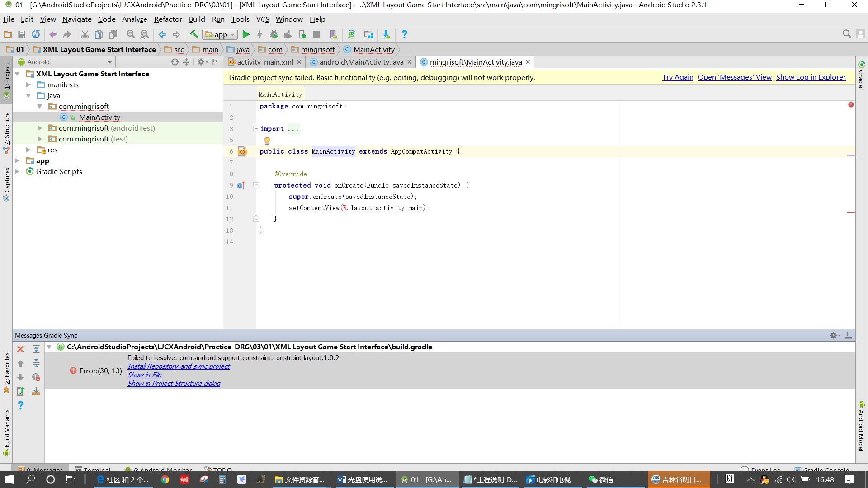Open the Build menu
This screenshot has height=488, width=868.
coord(197,19)
